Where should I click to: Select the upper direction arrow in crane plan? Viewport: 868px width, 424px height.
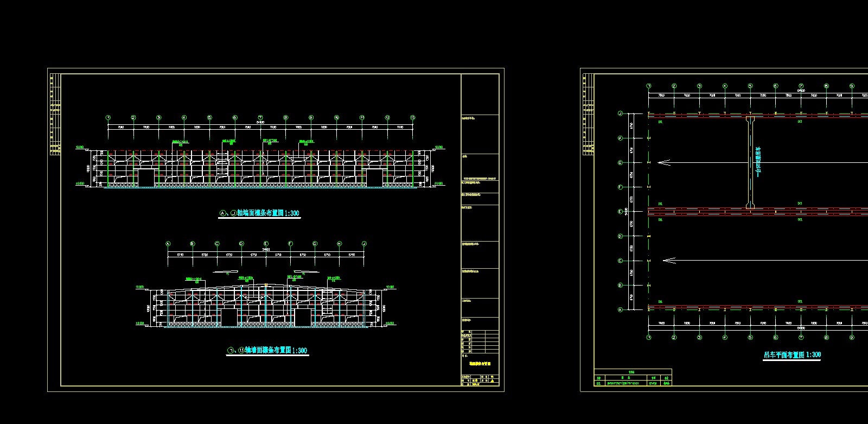point(664,162)
